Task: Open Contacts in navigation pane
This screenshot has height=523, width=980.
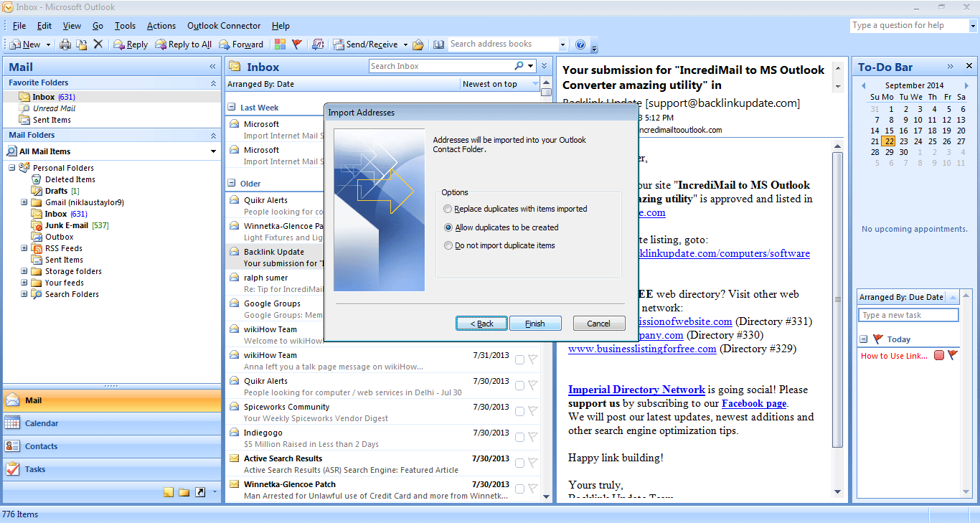Action: coord(112,446)
